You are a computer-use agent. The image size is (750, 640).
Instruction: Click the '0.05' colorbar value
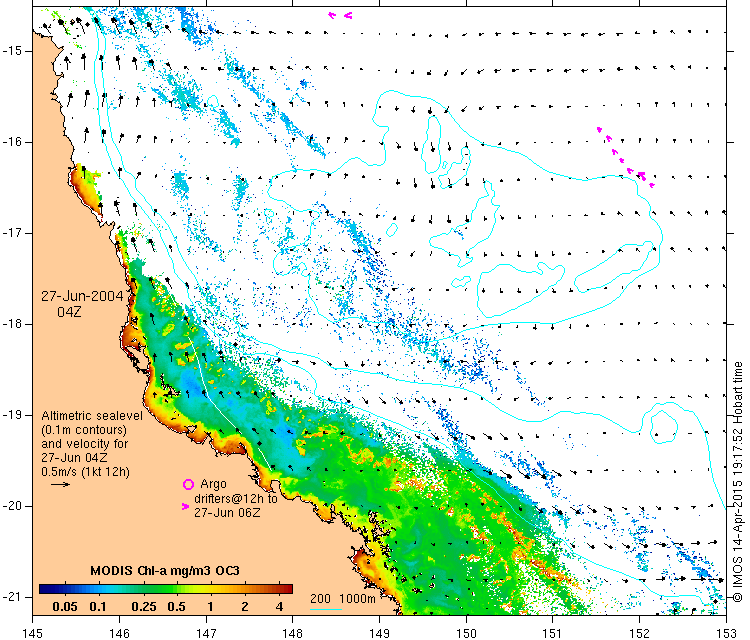tap(65, 607)
